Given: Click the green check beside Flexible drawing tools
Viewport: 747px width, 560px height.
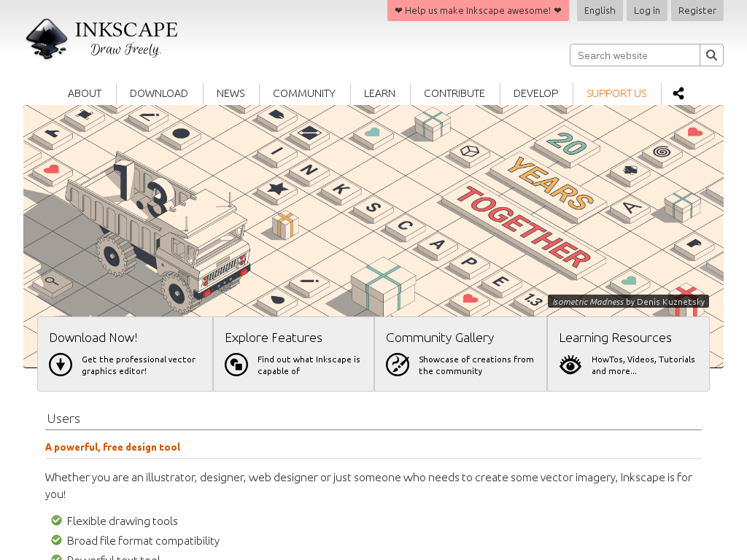Looking at the screenshot, I should point(56,520).
